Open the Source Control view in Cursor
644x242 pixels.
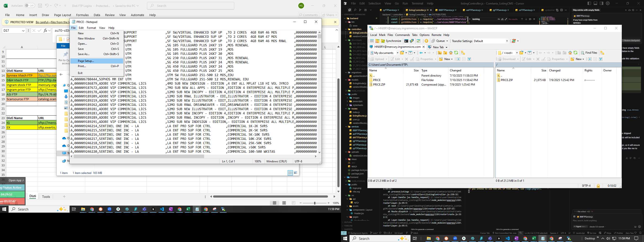pos(360,10)
